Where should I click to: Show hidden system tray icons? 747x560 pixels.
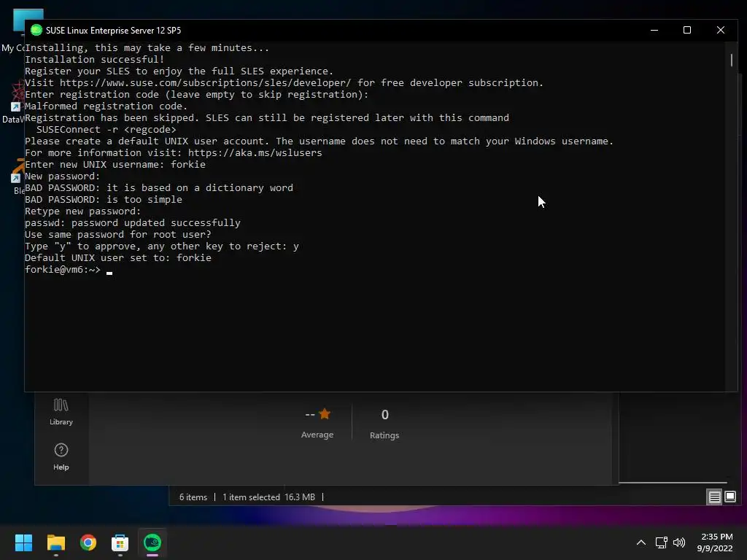click(x=641, y=542)
